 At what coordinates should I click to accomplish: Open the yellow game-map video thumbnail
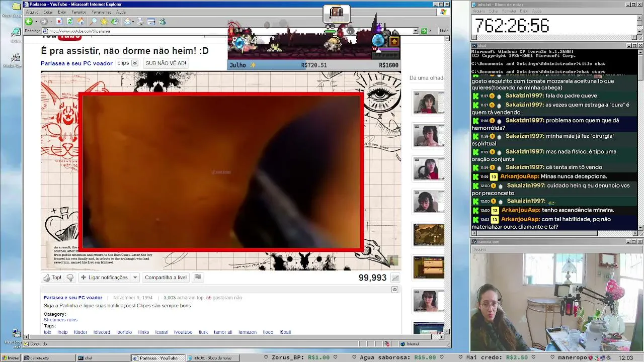429,234
